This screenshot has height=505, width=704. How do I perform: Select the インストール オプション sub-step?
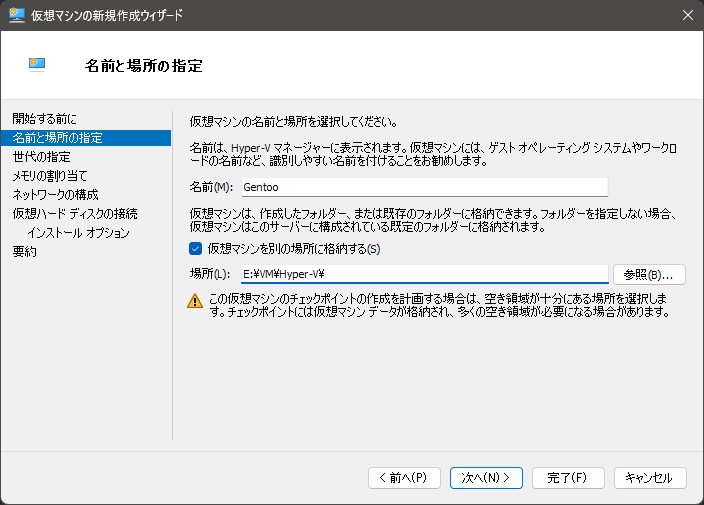78,233
